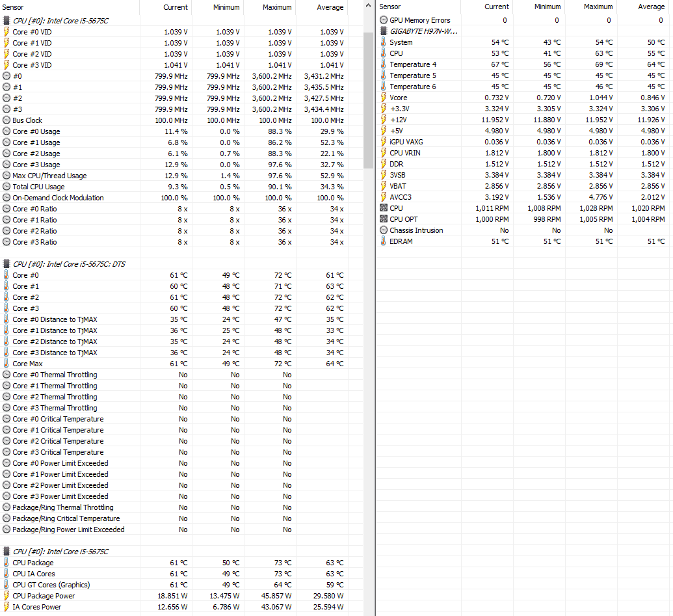Click the lightning icon beside CPU Package Power

(x=7, y=596)
